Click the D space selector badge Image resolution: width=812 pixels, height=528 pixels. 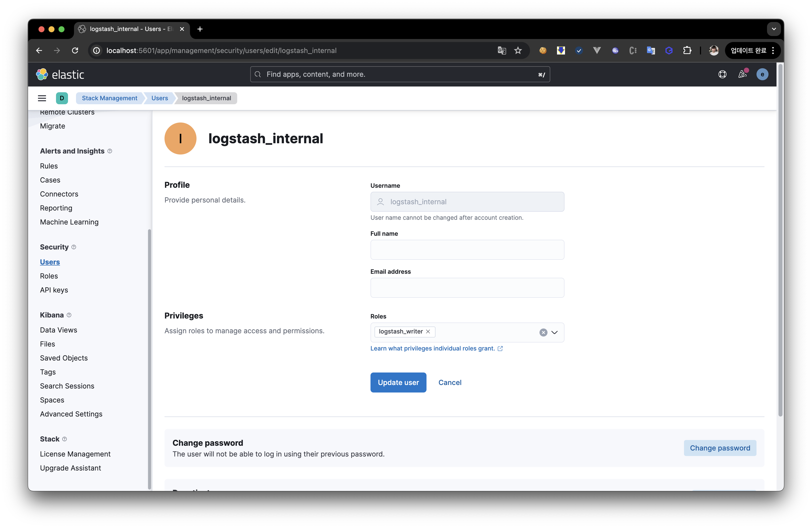tap(62, 98)
